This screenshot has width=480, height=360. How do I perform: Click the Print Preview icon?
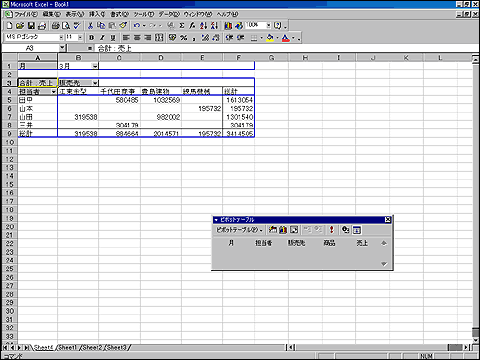[66, 26]
